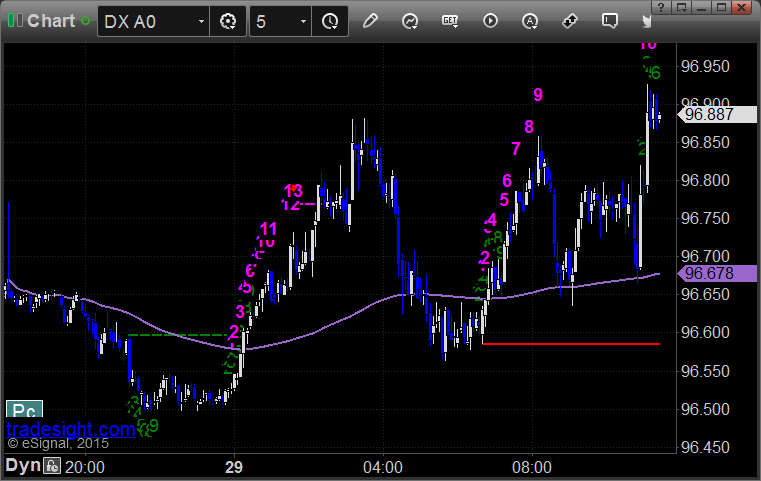The image size is (761, 481).
Task: Click the magenta count marker 7
Action: (516, 148)
